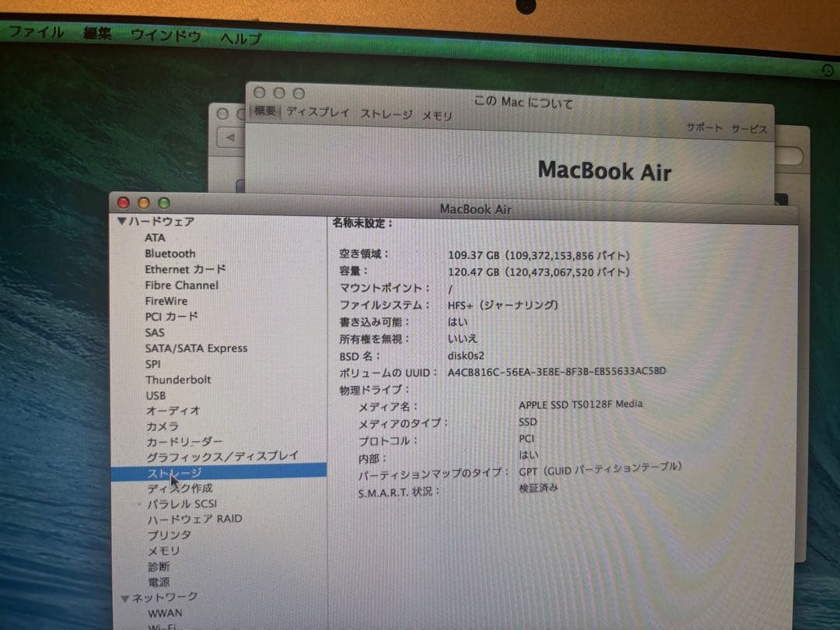The width and height of the screenshot is (840, 630).
Task: Click the 名称未設定 volume heading
Action: click(362, 223)
